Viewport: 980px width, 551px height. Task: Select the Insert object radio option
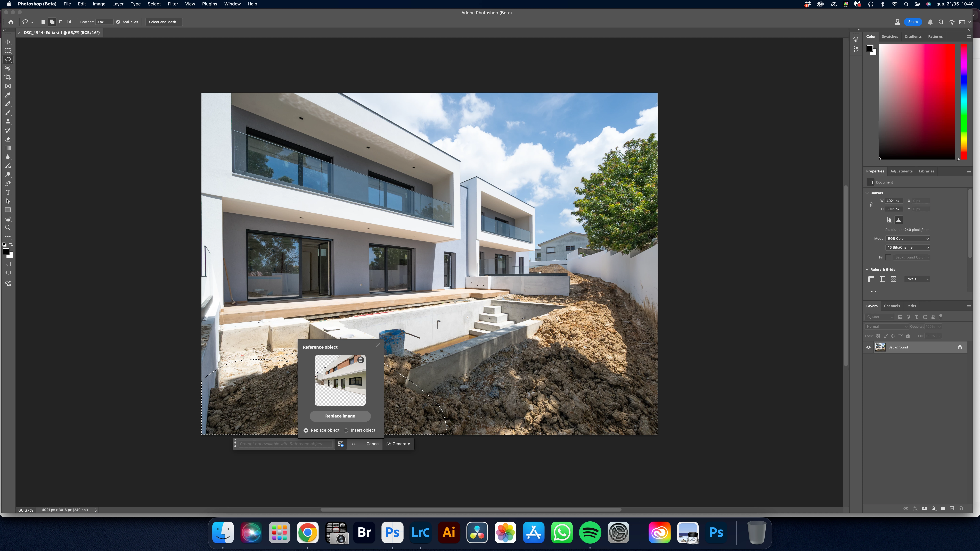pyautogui.click(x=346, y=430)
